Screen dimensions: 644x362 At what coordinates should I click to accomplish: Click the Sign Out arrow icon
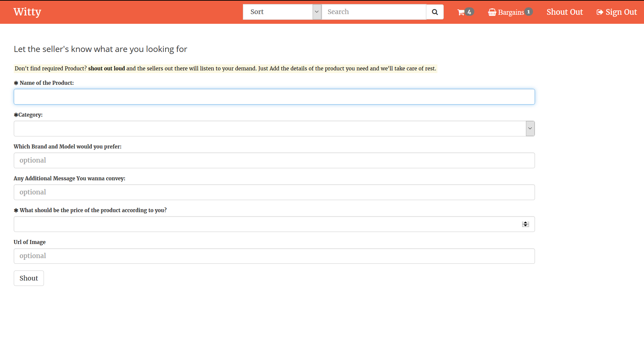[x=600, y=12]
